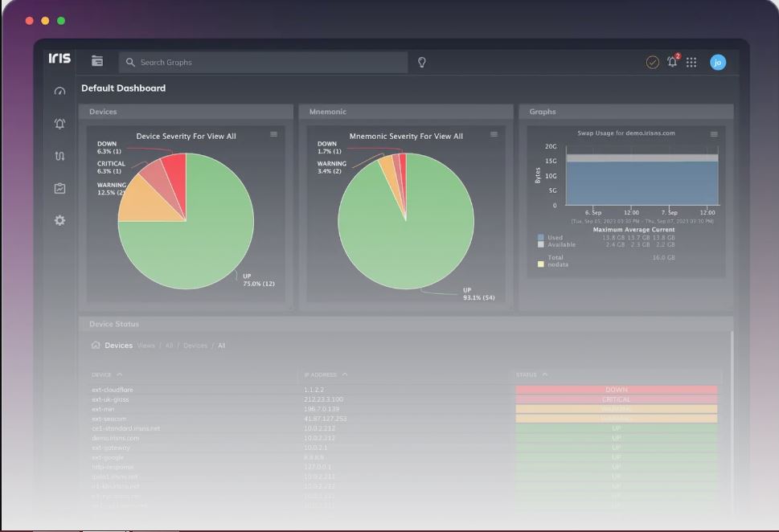This screenshot has width=779, height=532.
Task: Open the dashboard gauge icon in sidebar
Action: [x=59, y=91]
